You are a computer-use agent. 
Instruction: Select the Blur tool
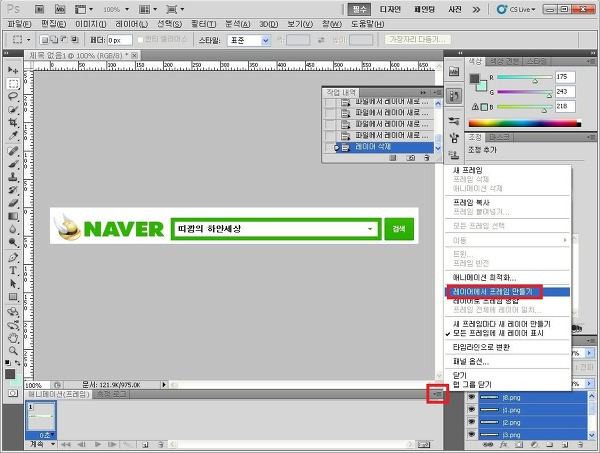coord(13,229)
